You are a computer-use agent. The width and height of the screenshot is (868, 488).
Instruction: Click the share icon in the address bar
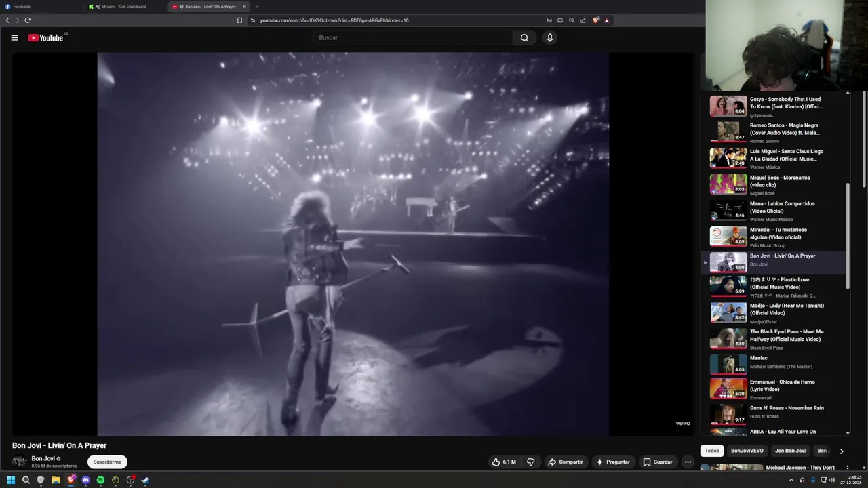click(x=583, y=20)
